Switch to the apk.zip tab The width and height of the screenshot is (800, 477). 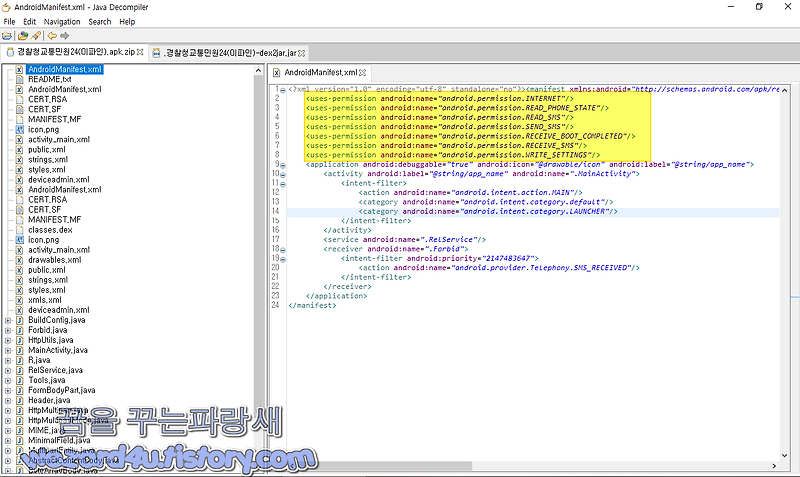coord(75,53)
